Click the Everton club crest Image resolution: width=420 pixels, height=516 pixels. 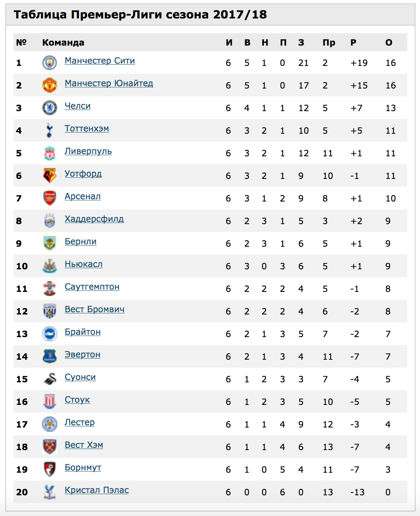coord(49,356)
